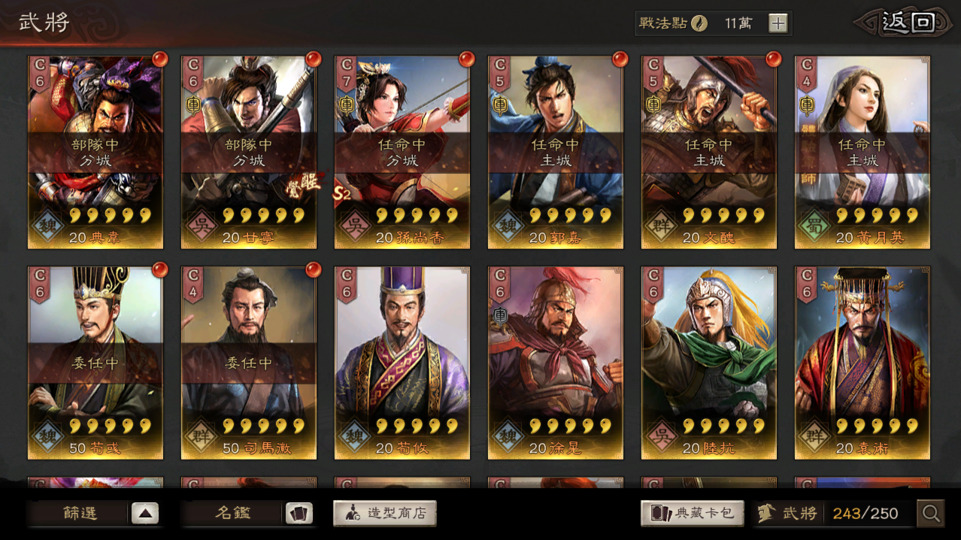Viewport: 961px width, 540px height.
Task: Select the 孫尚香 general card
Action: pos(402,152)
